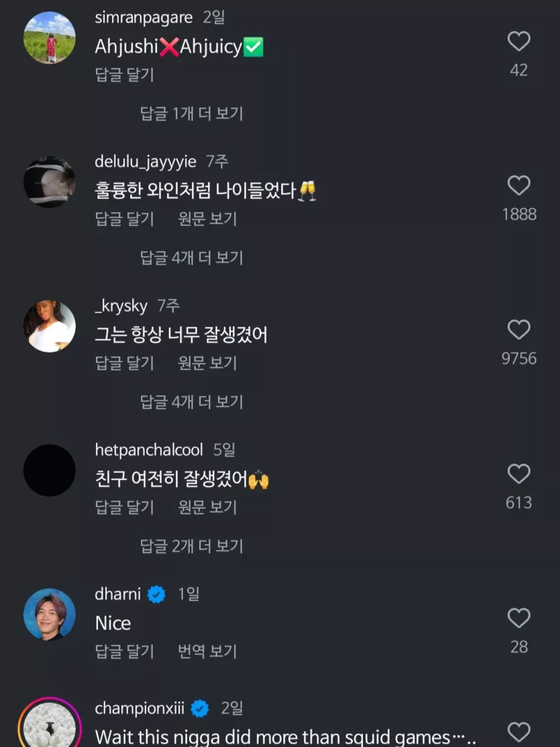The height and width of the screenshot is (747, 560).
Task: View original text of _krysky's comment
Action: pos(207,363)
